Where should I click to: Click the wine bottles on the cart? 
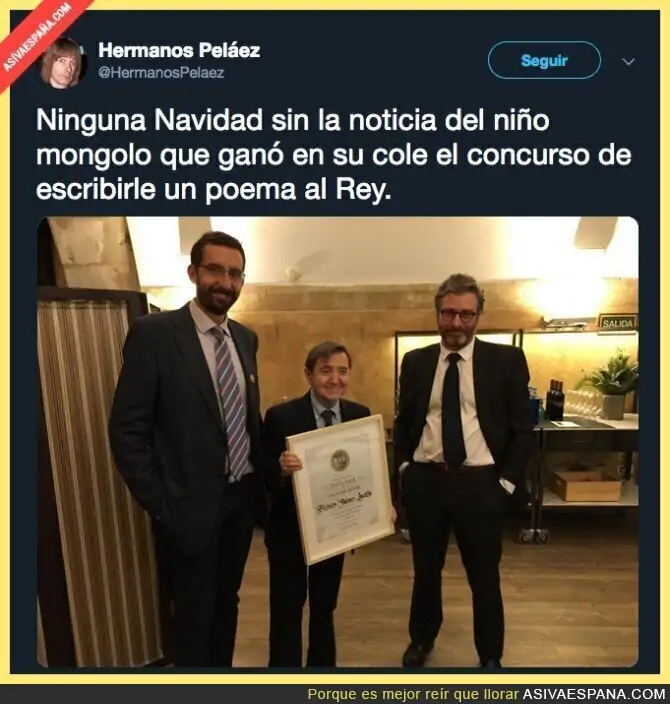tap(555, 400)
